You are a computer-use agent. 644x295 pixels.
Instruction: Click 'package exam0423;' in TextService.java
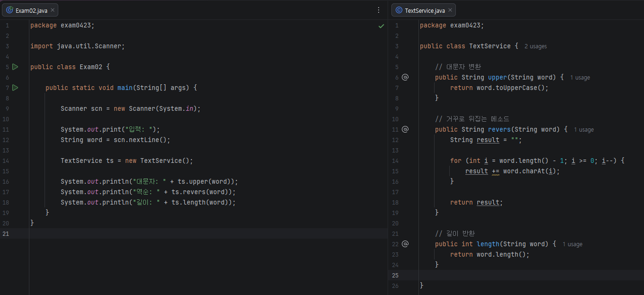[x=452, y=25]
